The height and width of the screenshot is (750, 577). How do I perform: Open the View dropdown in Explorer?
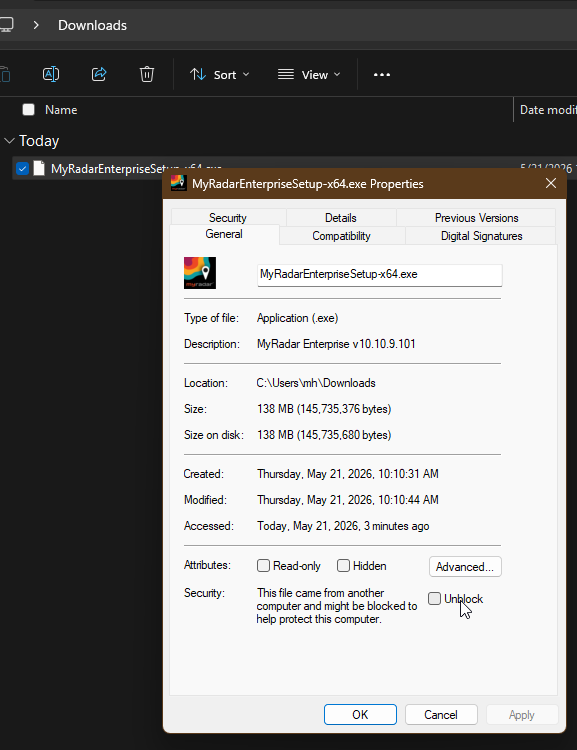coord(309,75)
